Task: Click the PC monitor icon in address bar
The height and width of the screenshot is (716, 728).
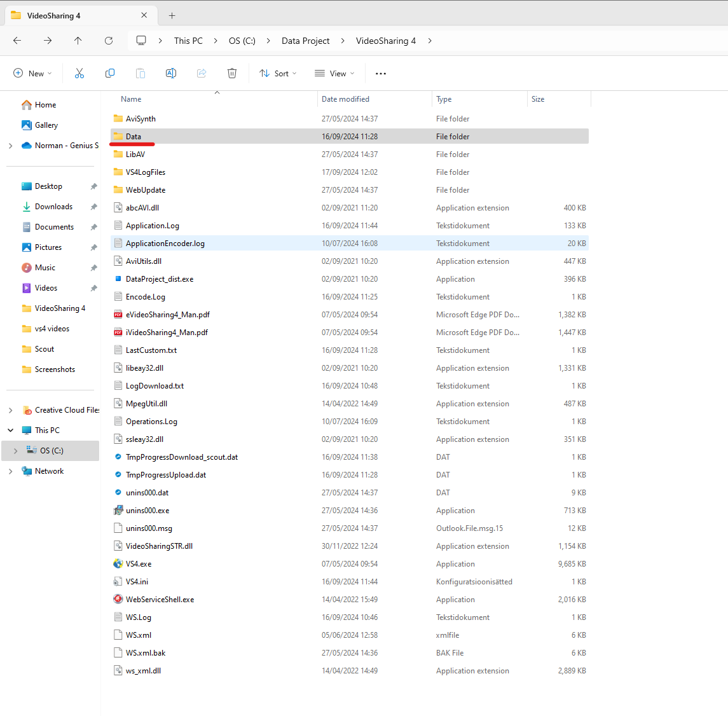Action: click(x=141, y=41)
